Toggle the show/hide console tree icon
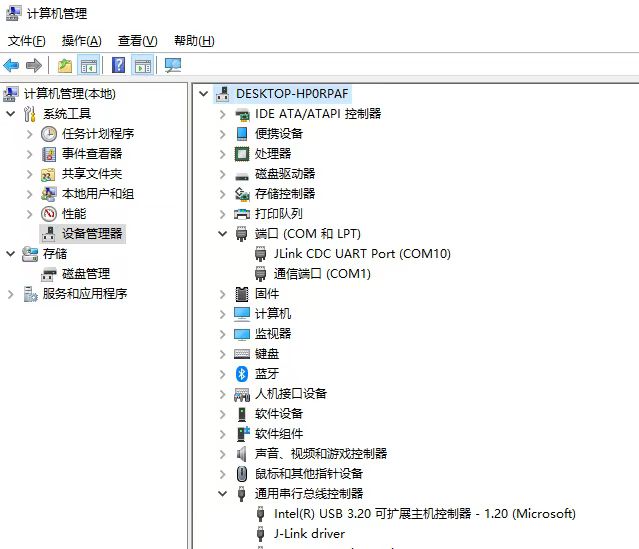The height and width of the screenshot is (549, 639). [88, 65]
